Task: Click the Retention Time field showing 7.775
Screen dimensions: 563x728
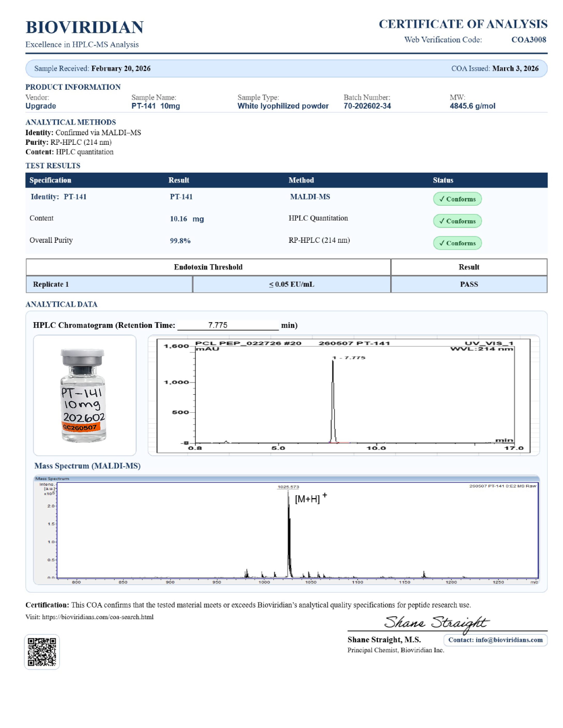Action: (x=228, y=325)
